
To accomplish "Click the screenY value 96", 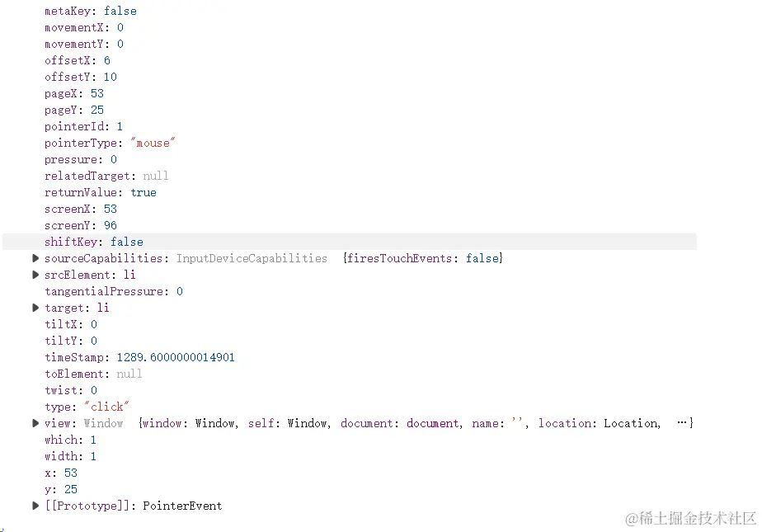I will tap(111, 225).
